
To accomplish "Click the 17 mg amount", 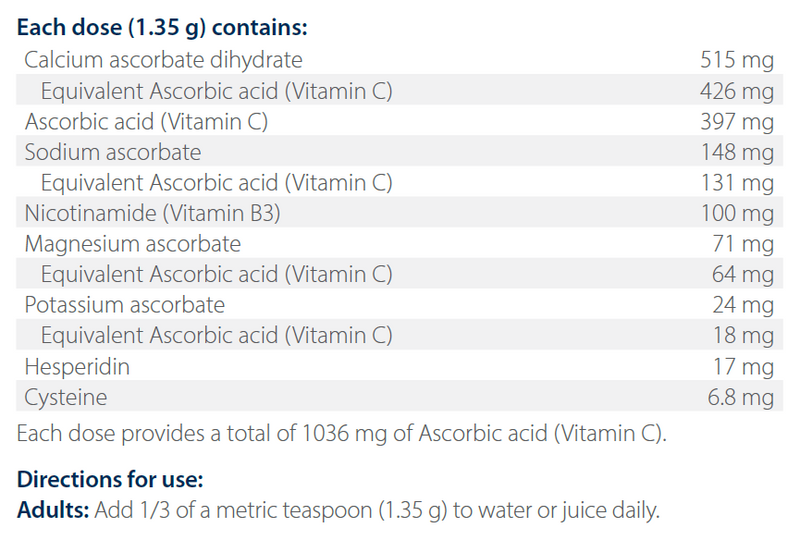I will click(x=743, y=367).
